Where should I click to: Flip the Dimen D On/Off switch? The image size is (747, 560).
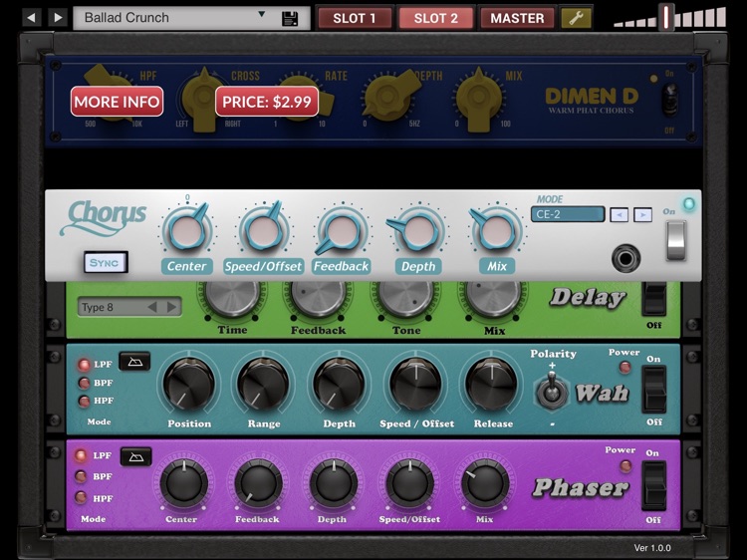[669, 100]
